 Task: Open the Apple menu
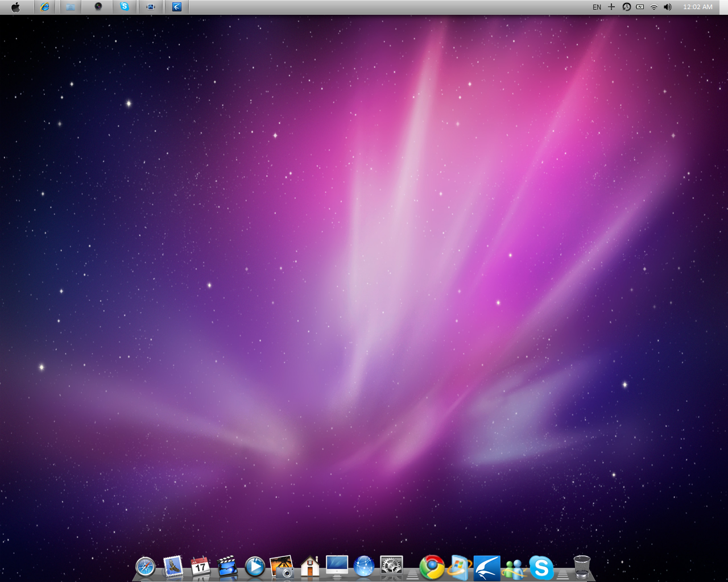(x=16, y=7)
